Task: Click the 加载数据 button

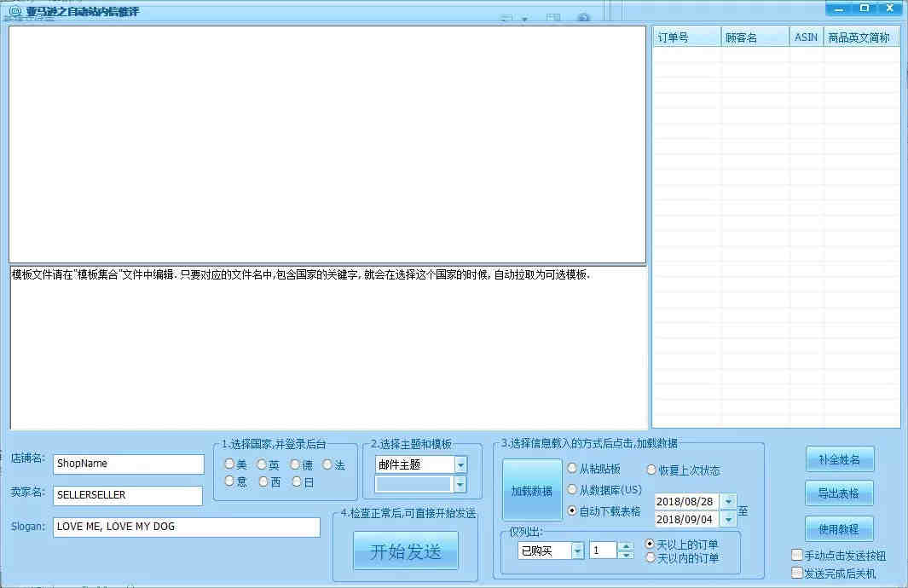Action: (532, 490)
